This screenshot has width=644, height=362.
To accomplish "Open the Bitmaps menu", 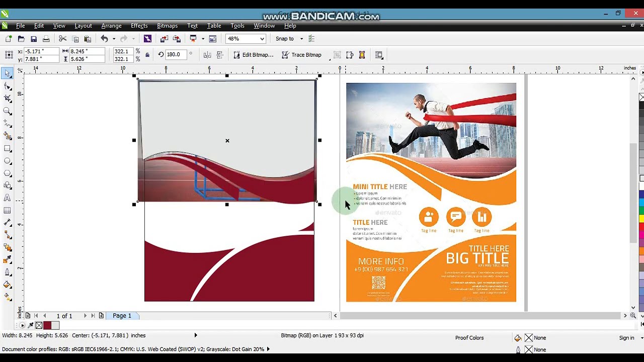I will (167, 26).
